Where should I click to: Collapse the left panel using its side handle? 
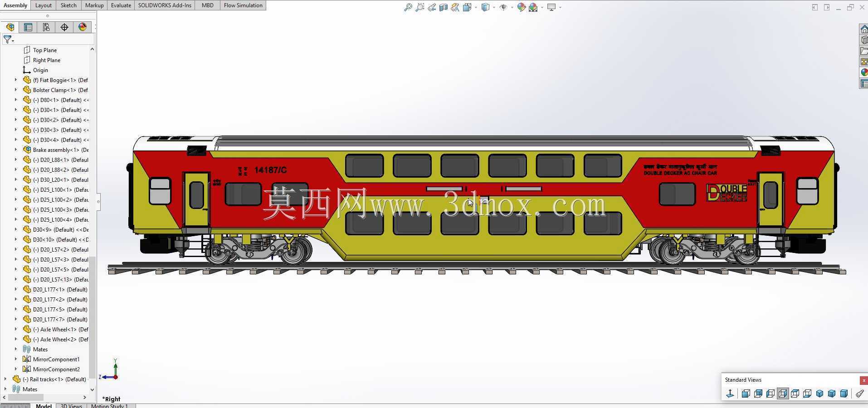(98, 201)
